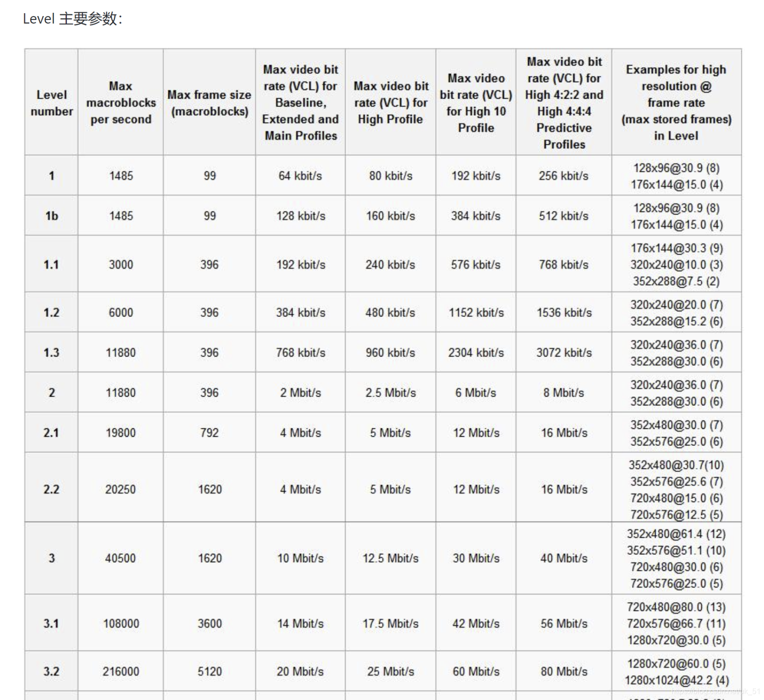Image resolution: width=764 pixels, height=700 pixels.
Task: Click the '216000' macroblocks cell
Action: click(121, 672)
